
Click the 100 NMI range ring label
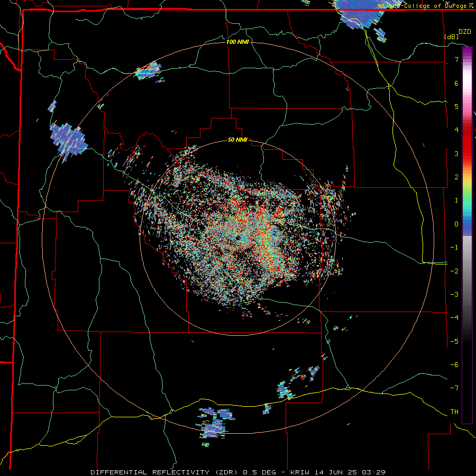click(x=237, y=42)
